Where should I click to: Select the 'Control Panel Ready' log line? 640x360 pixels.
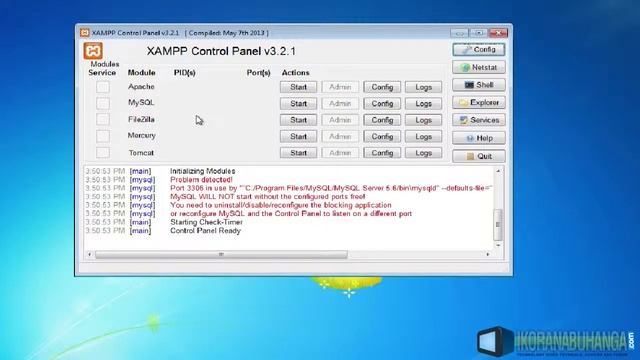pyautogui.click(x=205, y=231)
